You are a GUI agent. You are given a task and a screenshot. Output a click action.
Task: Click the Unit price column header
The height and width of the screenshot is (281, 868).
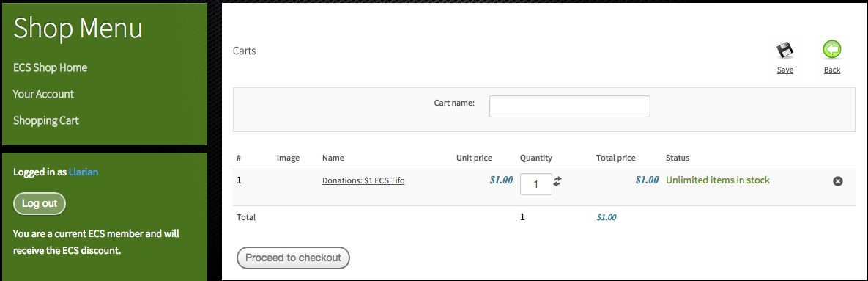coord(474,158)
